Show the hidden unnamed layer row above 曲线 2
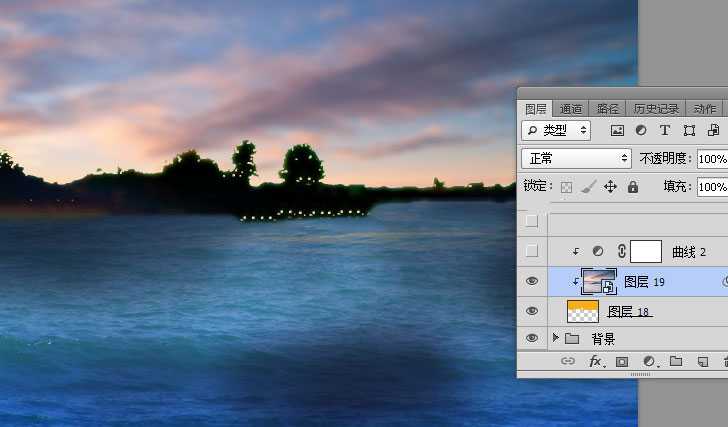Viewport: 728px width, 427px height. coord(532,221)
